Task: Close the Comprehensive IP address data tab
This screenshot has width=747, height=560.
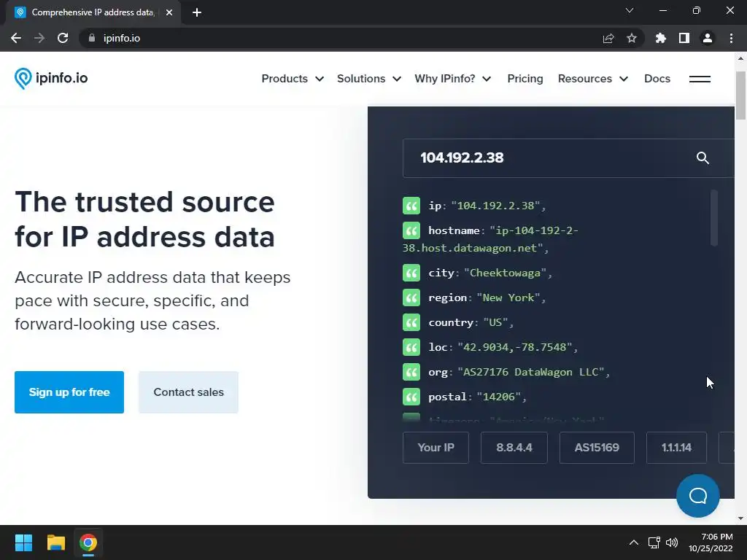Action: coord(169,12)
